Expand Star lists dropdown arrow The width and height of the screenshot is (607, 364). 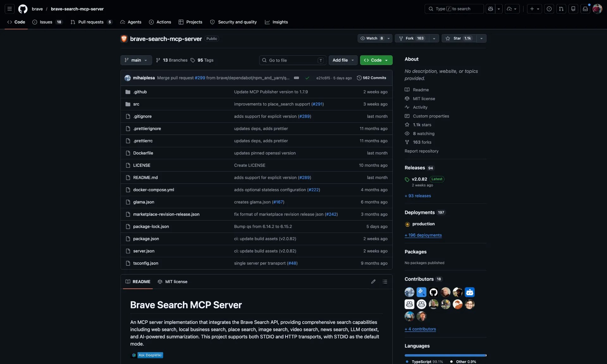tap(481, 38)
